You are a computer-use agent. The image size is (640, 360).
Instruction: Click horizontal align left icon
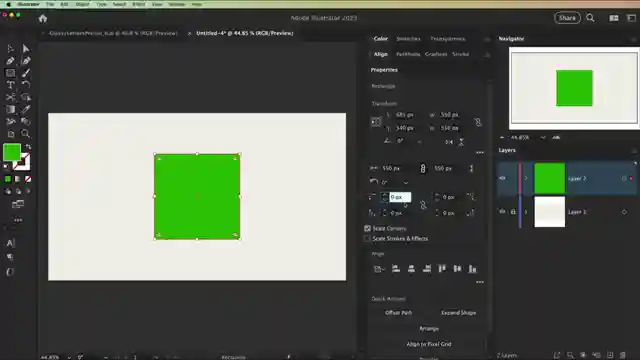point(396,269)
